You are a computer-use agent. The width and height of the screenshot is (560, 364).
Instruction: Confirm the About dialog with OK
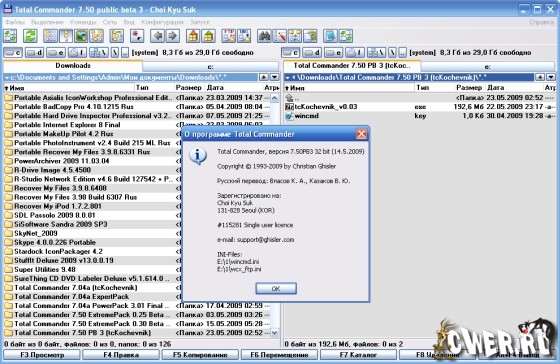coord(276,288)
